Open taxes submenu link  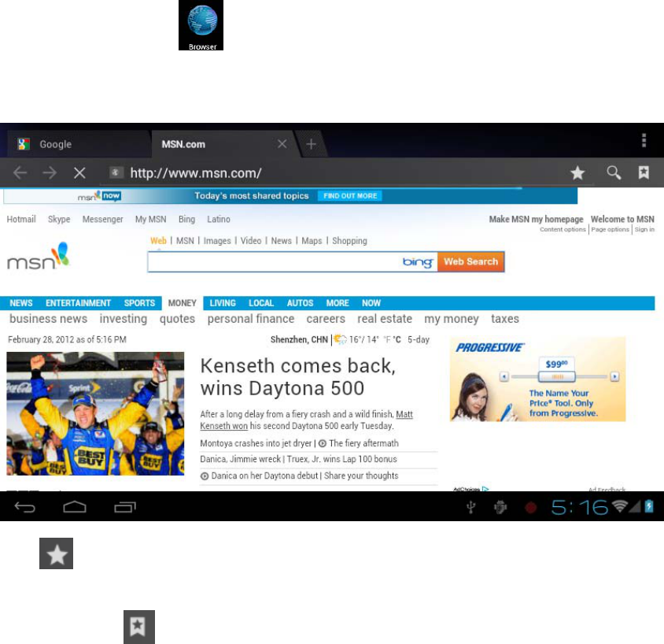click(505, 319)
